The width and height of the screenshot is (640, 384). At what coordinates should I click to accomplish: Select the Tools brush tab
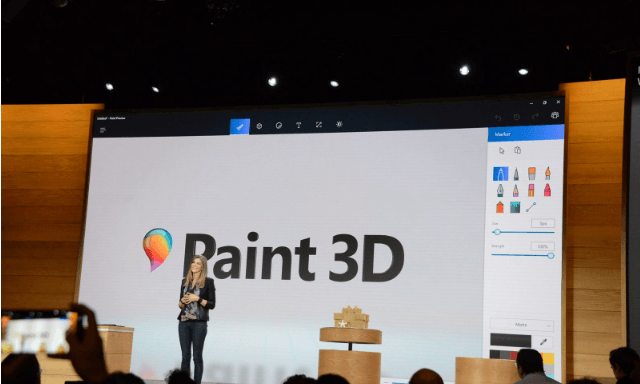240,127
